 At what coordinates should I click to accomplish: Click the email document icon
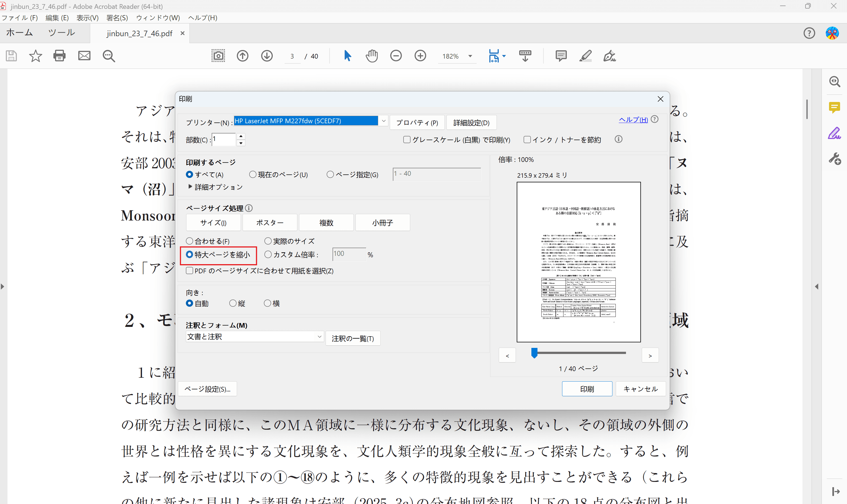point(84,56)
